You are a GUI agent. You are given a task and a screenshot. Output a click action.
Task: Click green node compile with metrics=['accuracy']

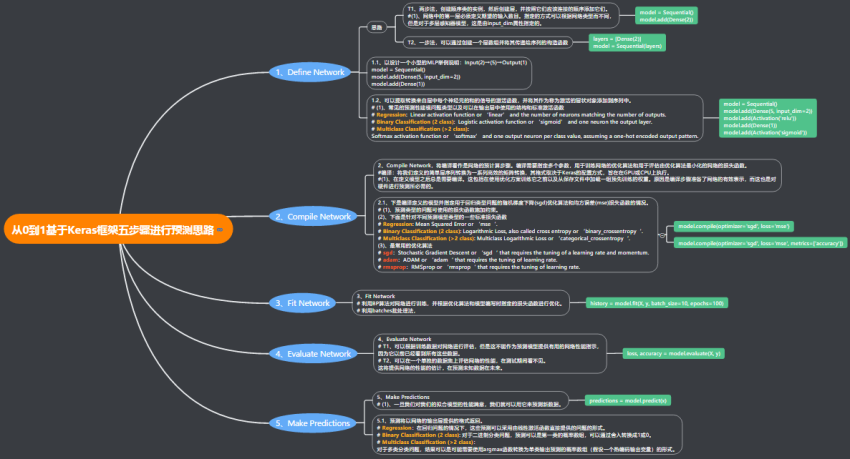[760, 243]
